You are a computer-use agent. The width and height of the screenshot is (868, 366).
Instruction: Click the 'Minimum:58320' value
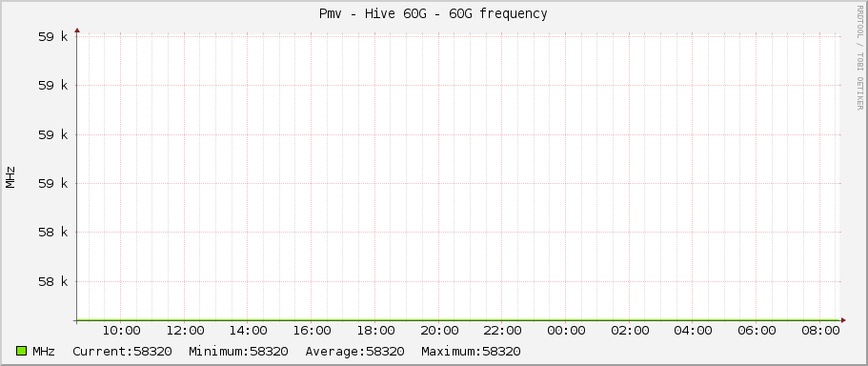pyautogui.click(x=238, y=352)
